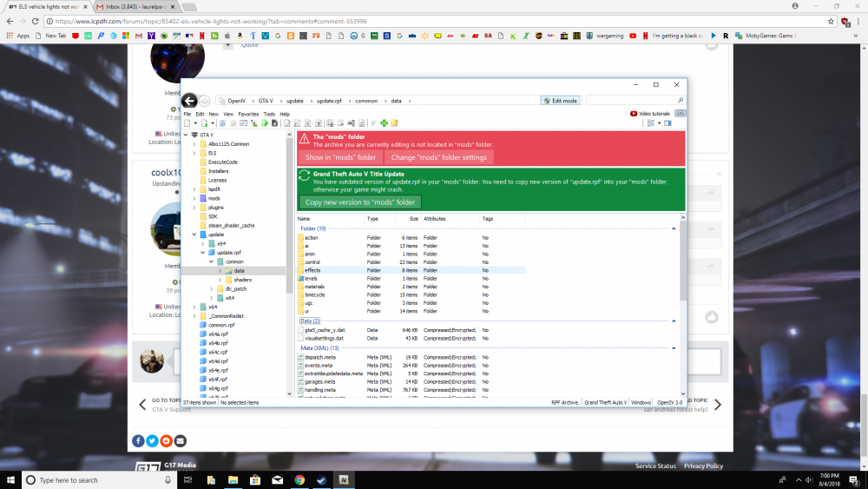
Task: Expand the shaders folder in tree
Action: (220, 280)
